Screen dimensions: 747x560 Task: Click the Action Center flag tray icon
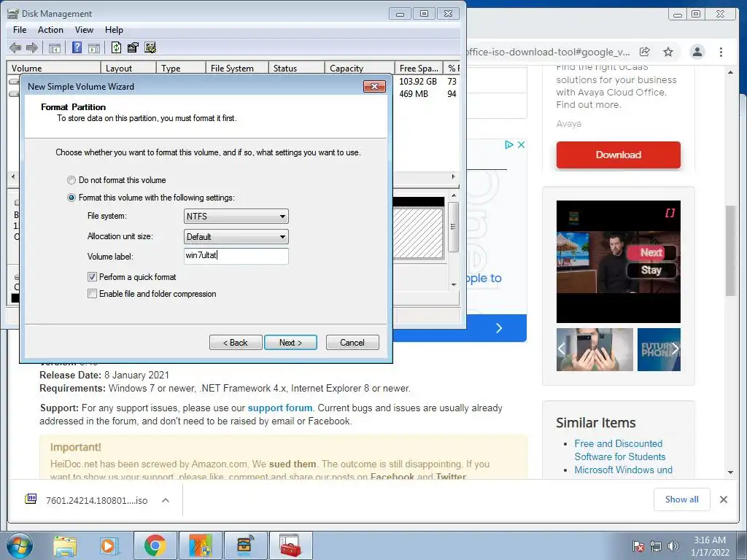click(638, 546)
